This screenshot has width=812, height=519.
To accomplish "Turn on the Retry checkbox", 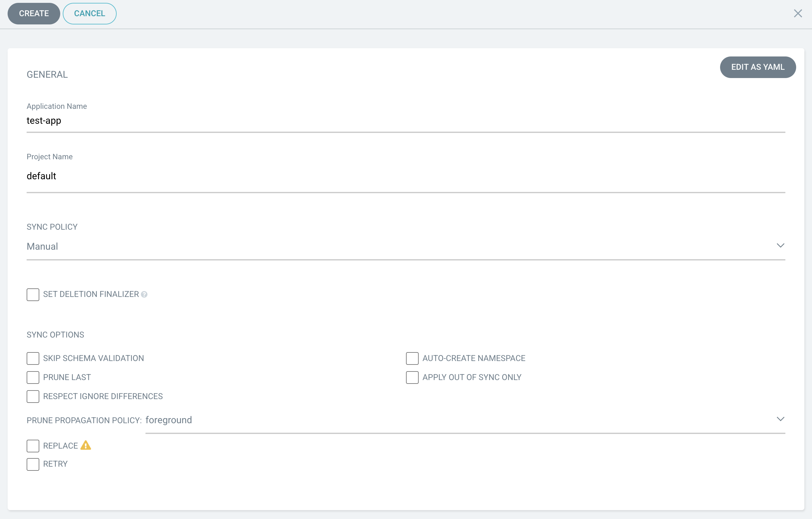I will coord(33,464).
